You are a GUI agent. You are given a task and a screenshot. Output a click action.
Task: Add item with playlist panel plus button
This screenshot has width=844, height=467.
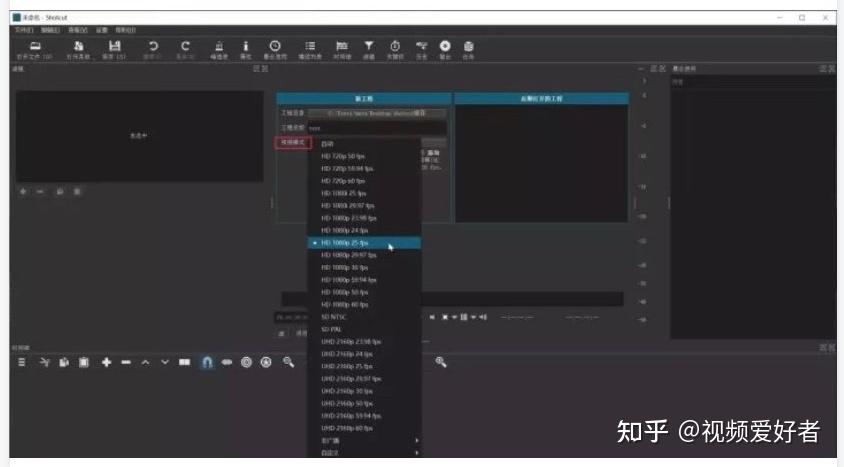pos(23,192)
